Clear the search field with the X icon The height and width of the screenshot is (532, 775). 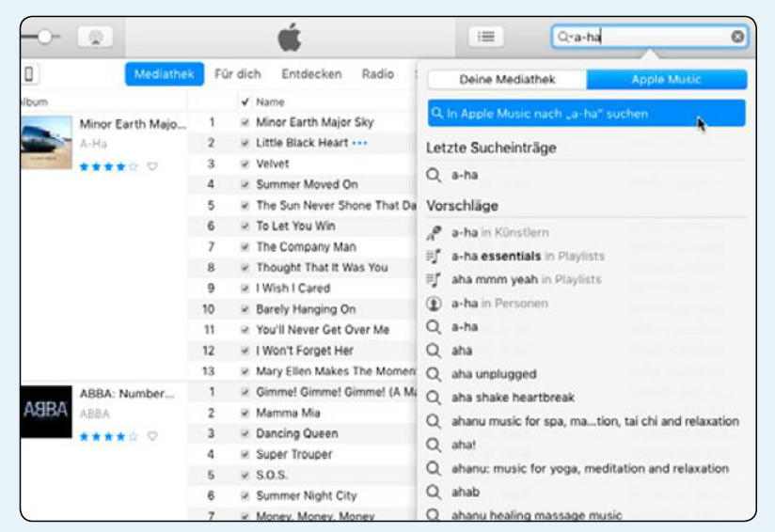tap(737, 37)
